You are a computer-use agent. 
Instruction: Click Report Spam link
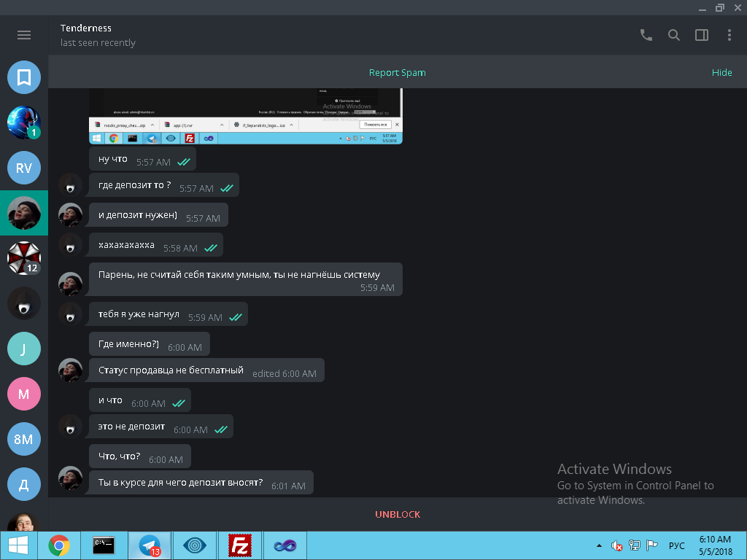(397, 73)
